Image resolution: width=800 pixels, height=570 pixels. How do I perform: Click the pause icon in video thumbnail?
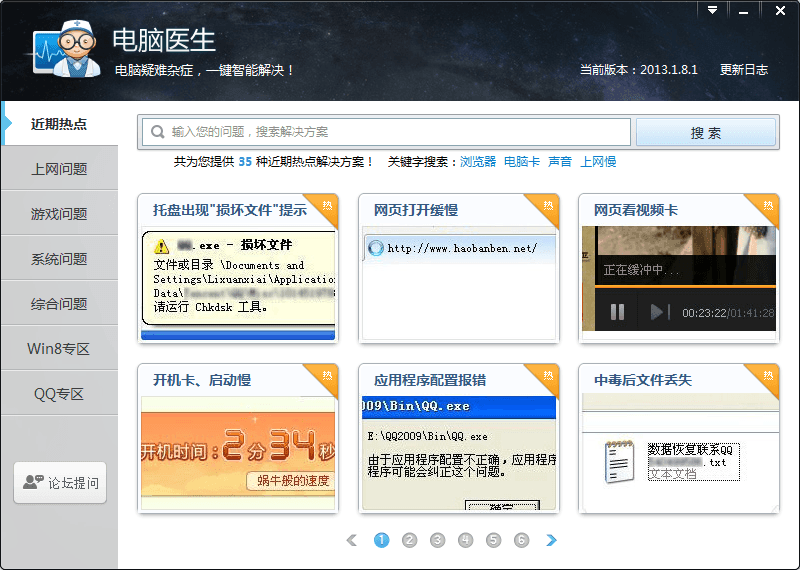[617, 312]
